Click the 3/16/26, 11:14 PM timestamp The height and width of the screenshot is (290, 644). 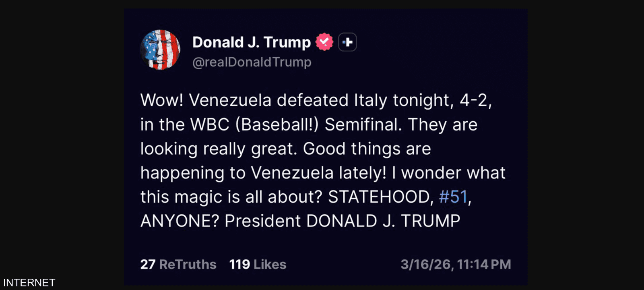point(456,265)
